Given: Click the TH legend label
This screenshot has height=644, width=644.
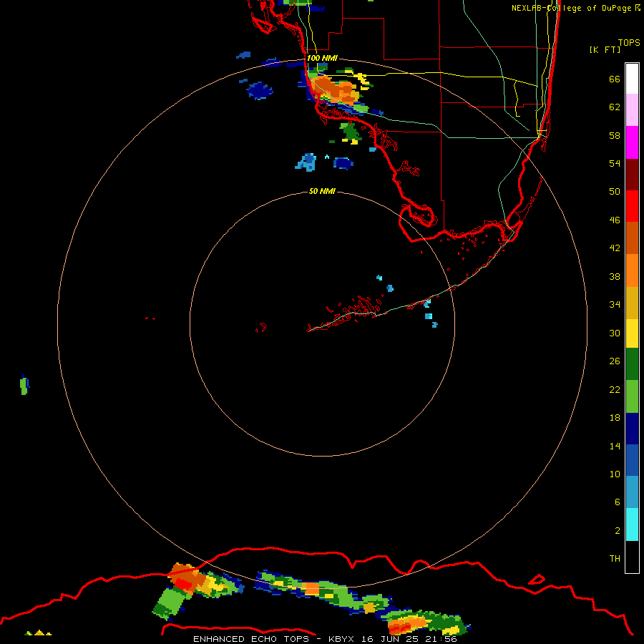Looking at the screenshot, I should (x=615, y=559).
